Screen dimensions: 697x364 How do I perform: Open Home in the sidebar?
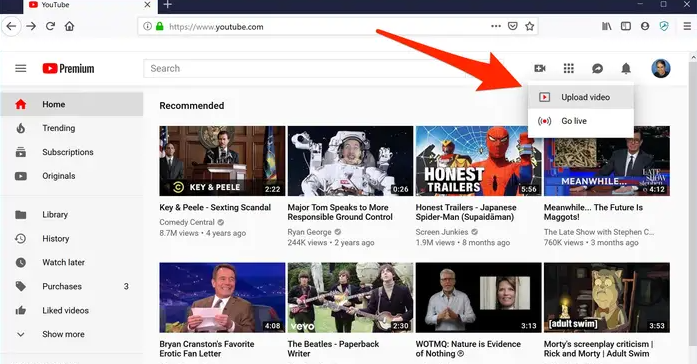click(x=72, y=104)
